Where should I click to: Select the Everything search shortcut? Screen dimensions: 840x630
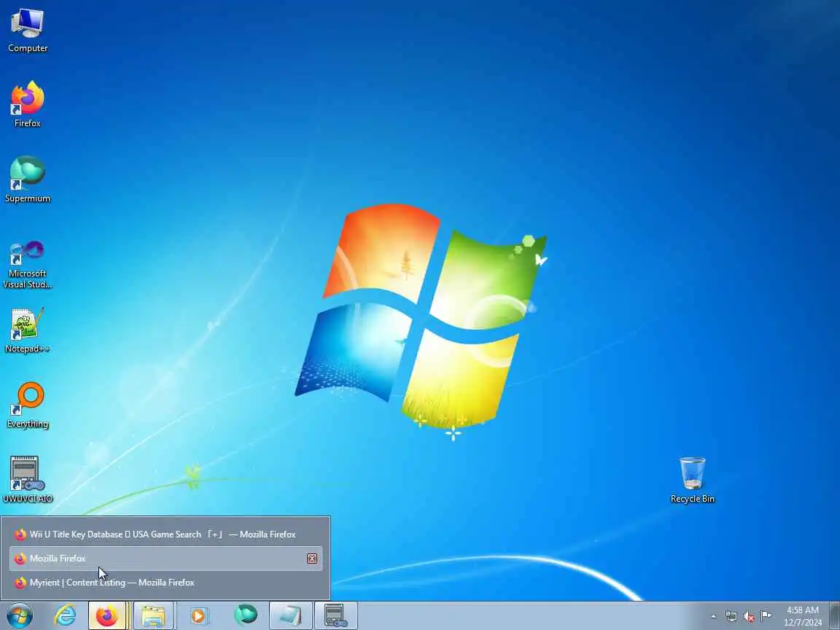[x=27, y=405]
